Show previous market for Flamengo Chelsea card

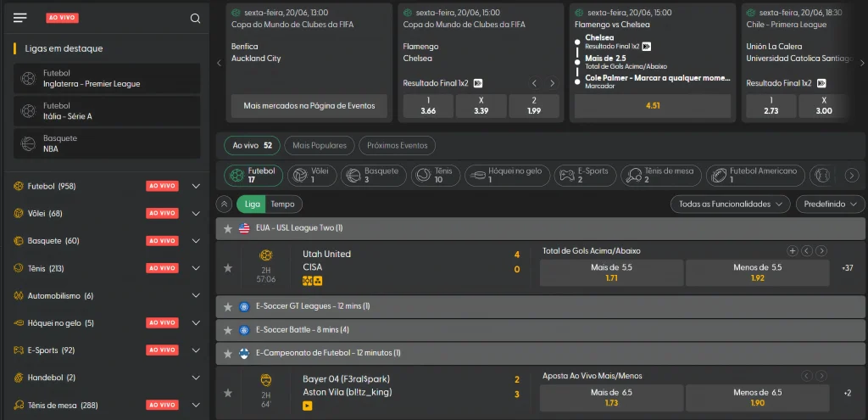coord(534,83)
